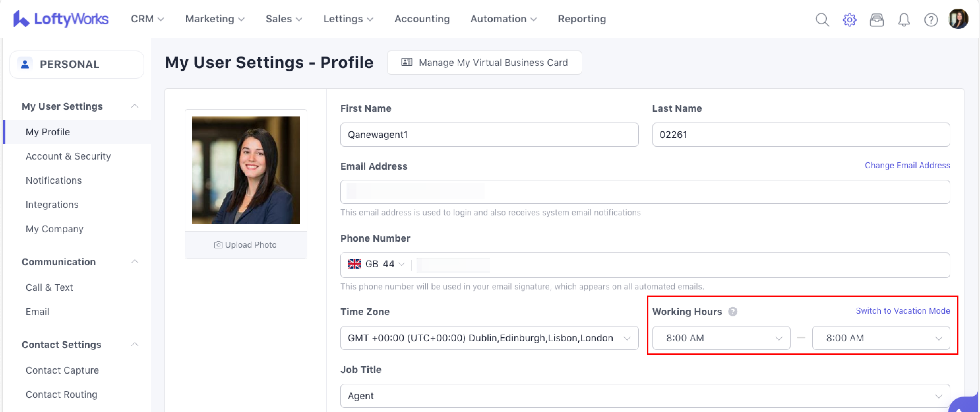Click the First Name input field
Screen dimensions: 980x412
[x=489, y=134]
